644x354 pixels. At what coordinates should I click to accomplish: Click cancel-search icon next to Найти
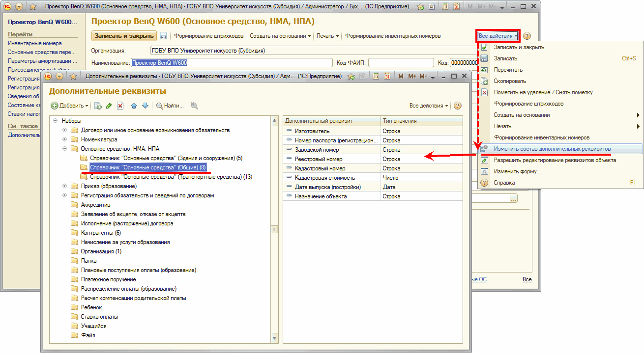click(x=194, y=106)
